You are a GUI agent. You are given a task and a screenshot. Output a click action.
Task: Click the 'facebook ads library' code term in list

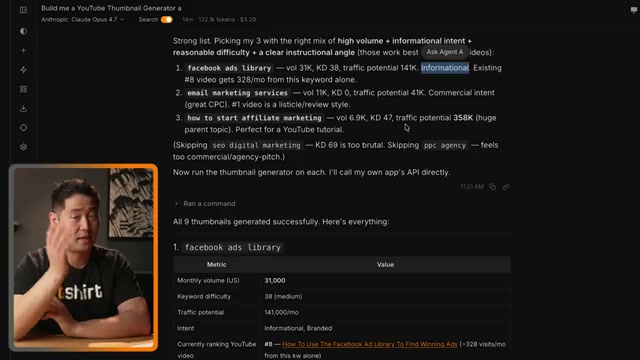click(229, 68)
